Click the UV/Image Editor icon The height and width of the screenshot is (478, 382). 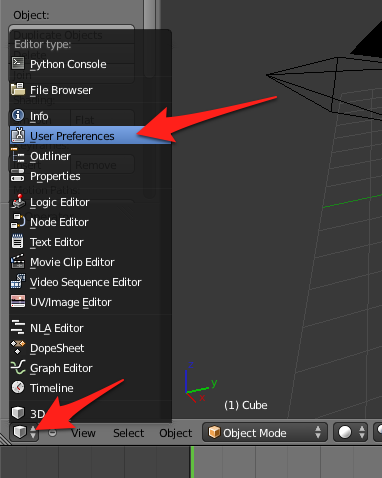[x=18, y=301]
